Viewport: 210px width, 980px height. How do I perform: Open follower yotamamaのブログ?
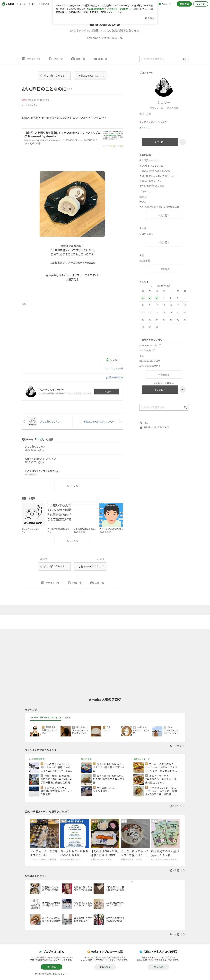click(x=150, y=345)
